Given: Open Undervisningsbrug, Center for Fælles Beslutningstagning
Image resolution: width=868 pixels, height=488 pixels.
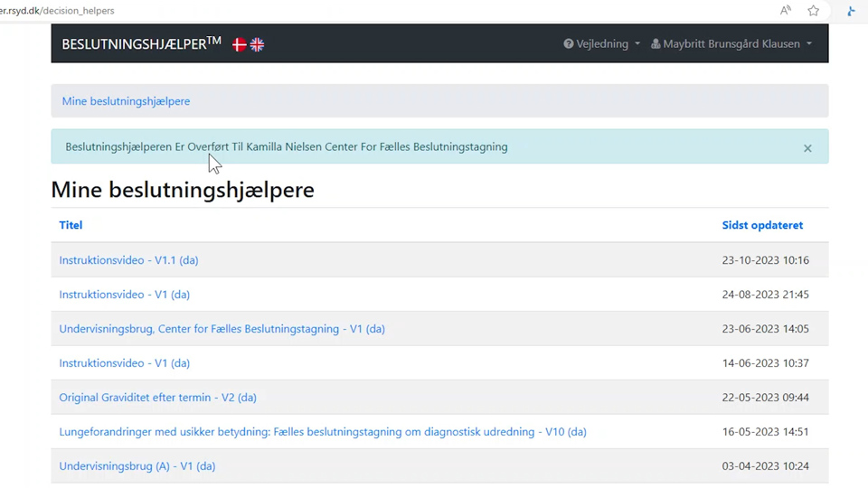Looking at the screenshot, I should [x=222, y=329].
